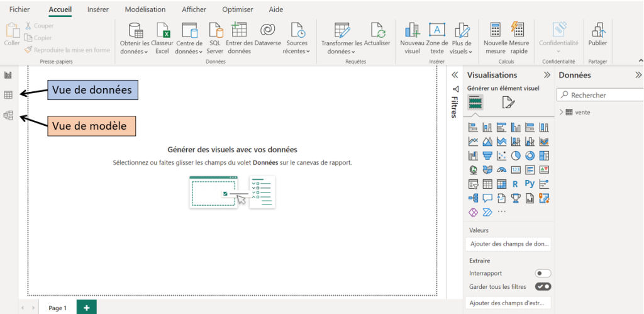The image size is (644, 314).
Task: Disable Garder tous les filtres toggle
Action: (x=542, y=287)
